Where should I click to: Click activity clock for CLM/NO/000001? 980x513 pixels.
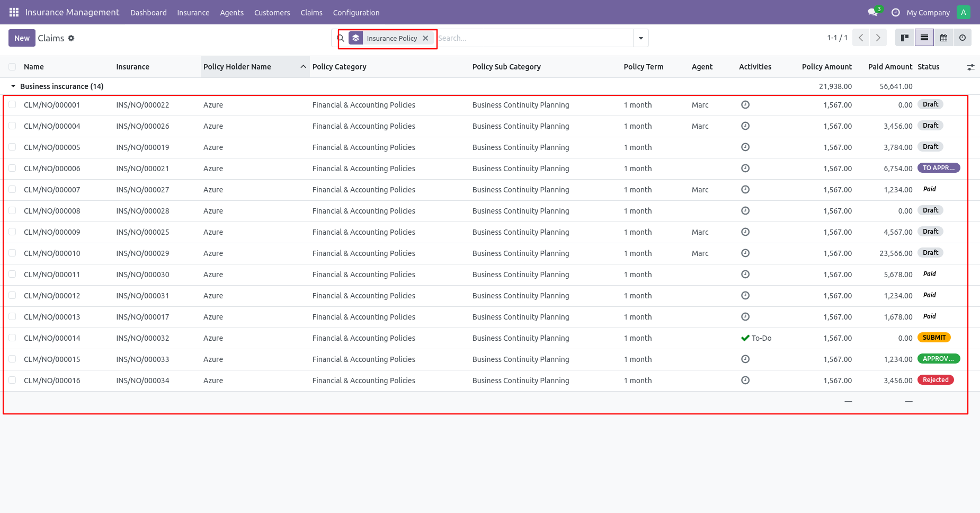pos(745,105)
